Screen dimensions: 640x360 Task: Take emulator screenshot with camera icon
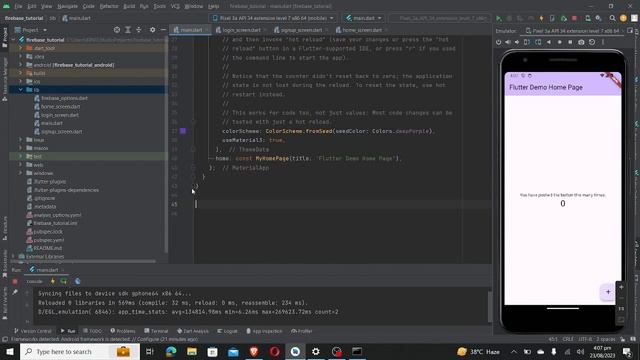(x=581, y=42)
